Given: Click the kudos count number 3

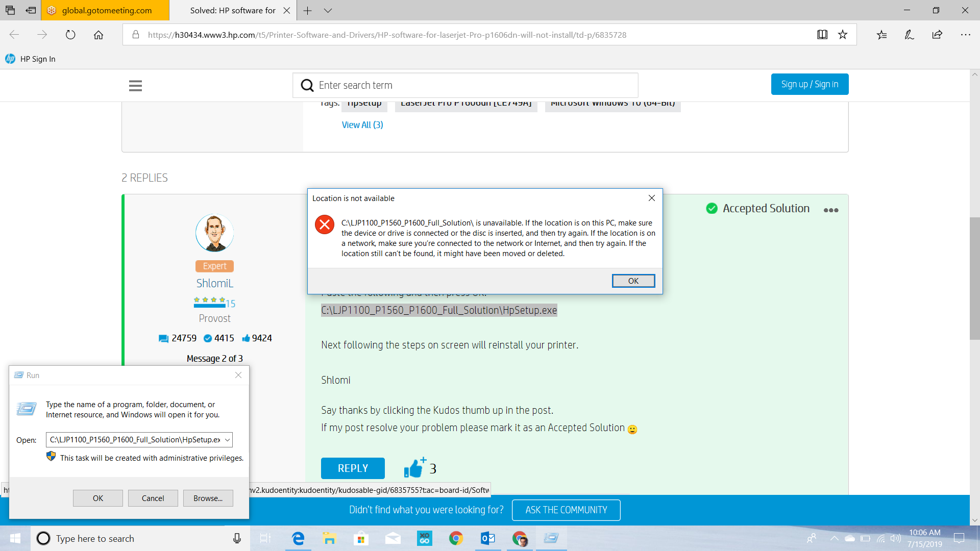Looking at the screenshot, I should pos(433,469).
